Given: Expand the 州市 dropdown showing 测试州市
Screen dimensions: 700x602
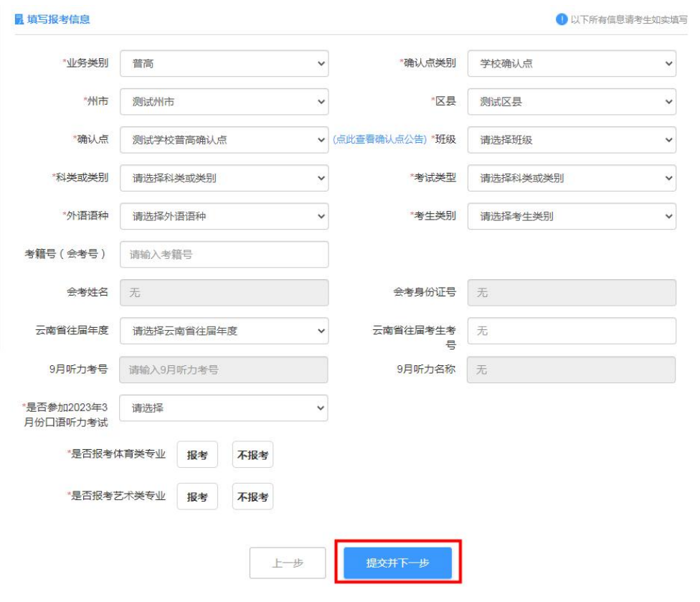Looking at the screenshot, I should tap(224, 101).
